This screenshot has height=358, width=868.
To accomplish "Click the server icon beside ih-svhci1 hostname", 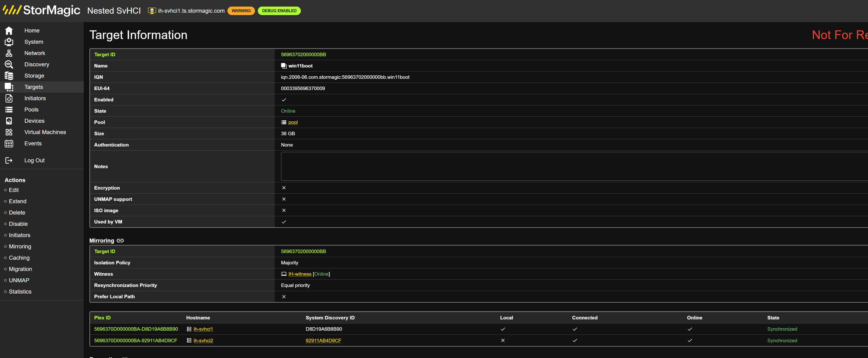I will click(189, 329).
